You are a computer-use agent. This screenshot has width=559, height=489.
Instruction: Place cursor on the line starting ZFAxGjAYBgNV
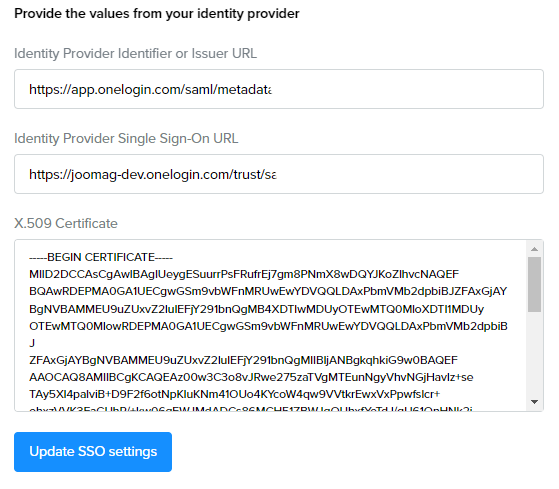coord(243,360)
